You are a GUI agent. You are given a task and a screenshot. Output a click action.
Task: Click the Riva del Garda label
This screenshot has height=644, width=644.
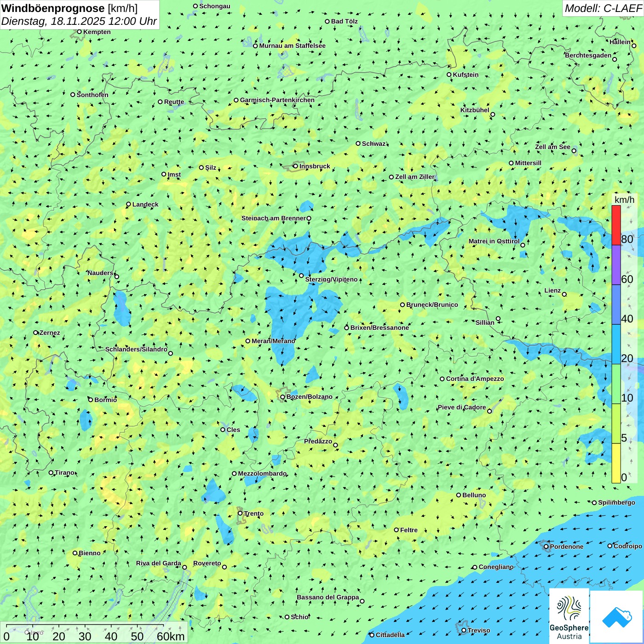[159, 563]
